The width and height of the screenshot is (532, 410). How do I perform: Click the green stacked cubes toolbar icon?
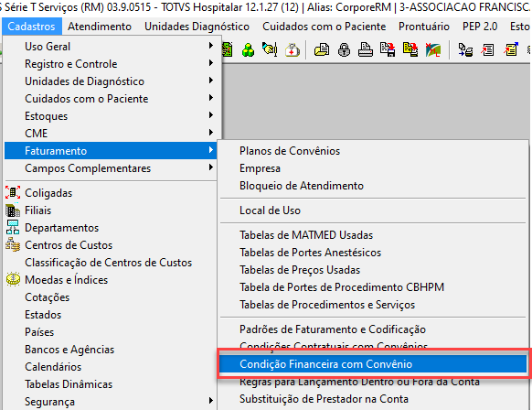click(x=248, y=50)
